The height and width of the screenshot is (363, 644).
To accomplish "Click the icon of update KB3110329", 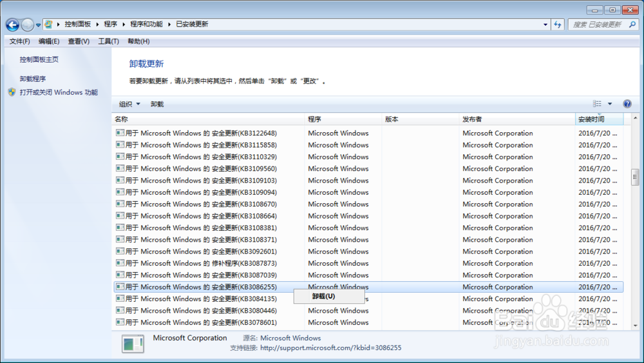I will (120, 157).
